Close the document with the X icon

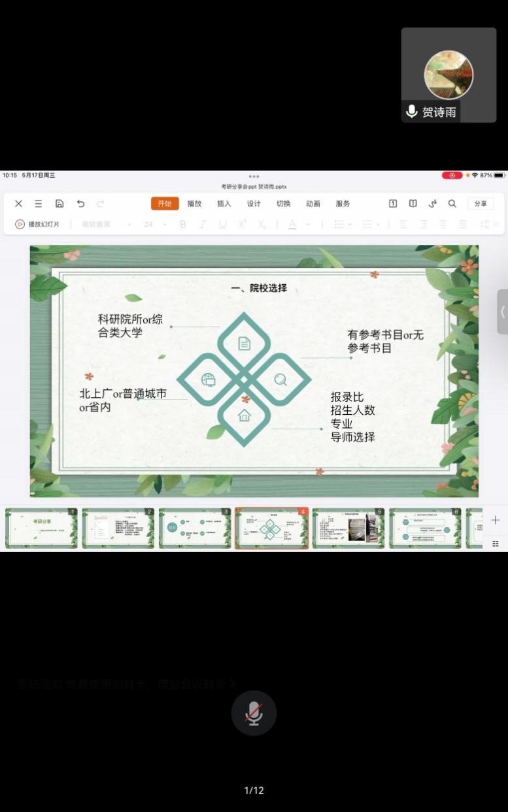18,204
